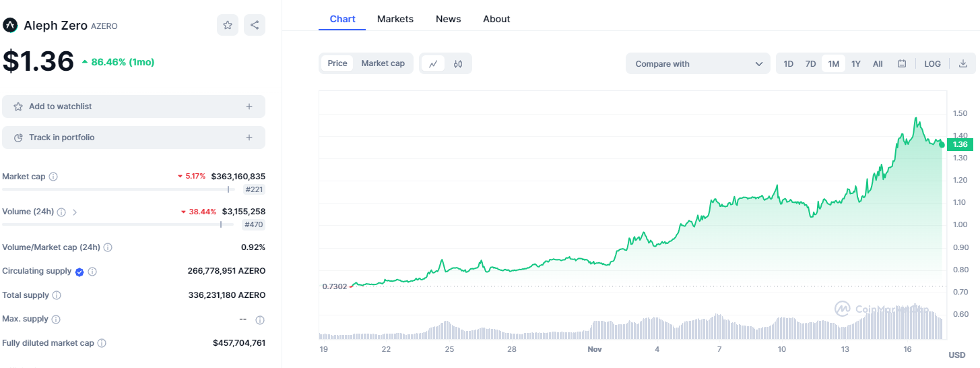Click plus icon on Track in portfolio
The width and height of the screenshot is (980, 368).
point(249,137)
